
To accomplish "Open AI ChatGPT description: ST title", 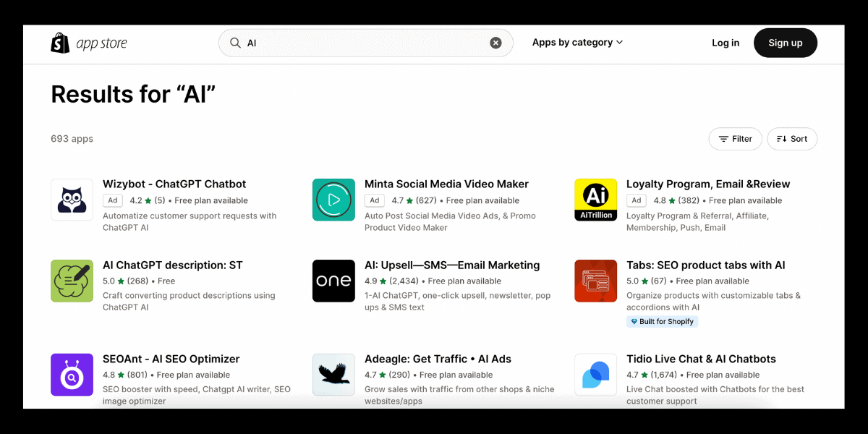I will click(x=173, y=265).
